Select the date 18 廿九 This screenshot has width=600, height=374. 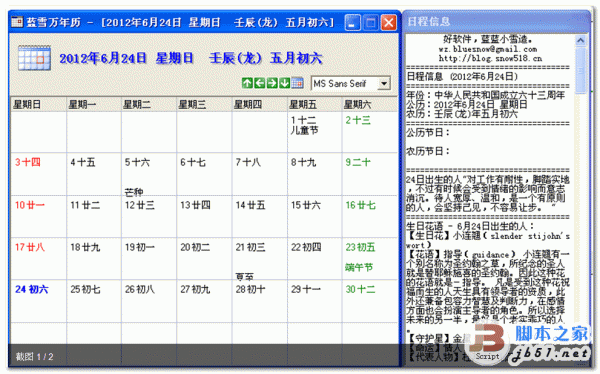coord(94,259)
